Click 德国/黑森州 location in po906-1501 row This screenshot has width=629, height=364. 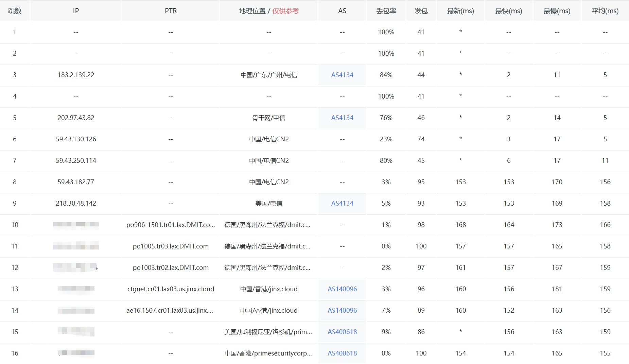click(x=267, y=225)
